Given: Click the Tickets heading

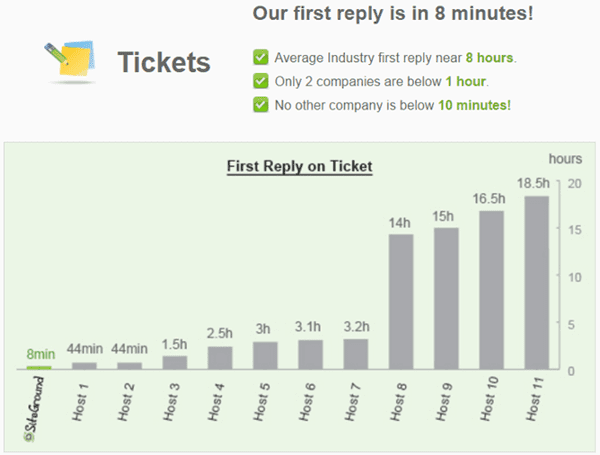Looking at the screenshot, I should pos(164,62).
